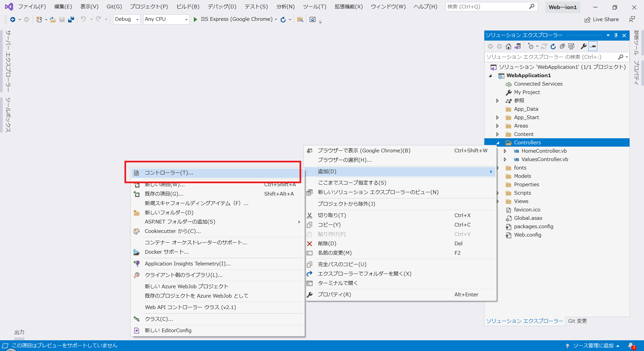Open Properties via the wrench icon
This screenshot has height=351, width=644.
click(x=584, y=46)
